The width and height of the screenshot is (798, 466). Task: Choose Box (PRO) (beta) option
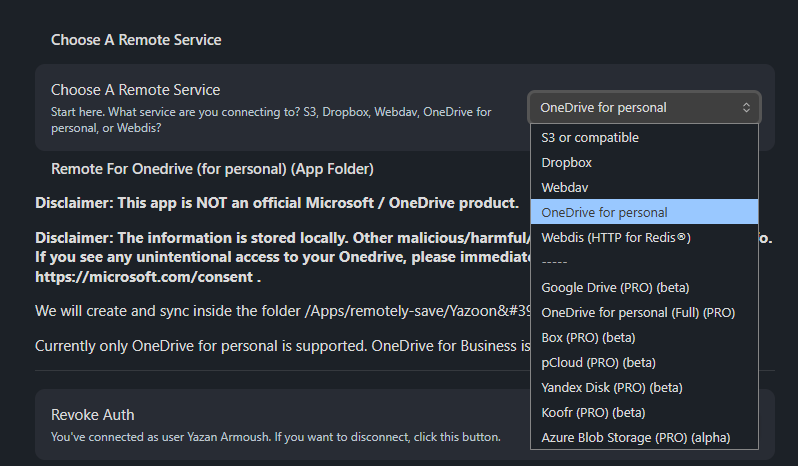[x=644, y=337]
